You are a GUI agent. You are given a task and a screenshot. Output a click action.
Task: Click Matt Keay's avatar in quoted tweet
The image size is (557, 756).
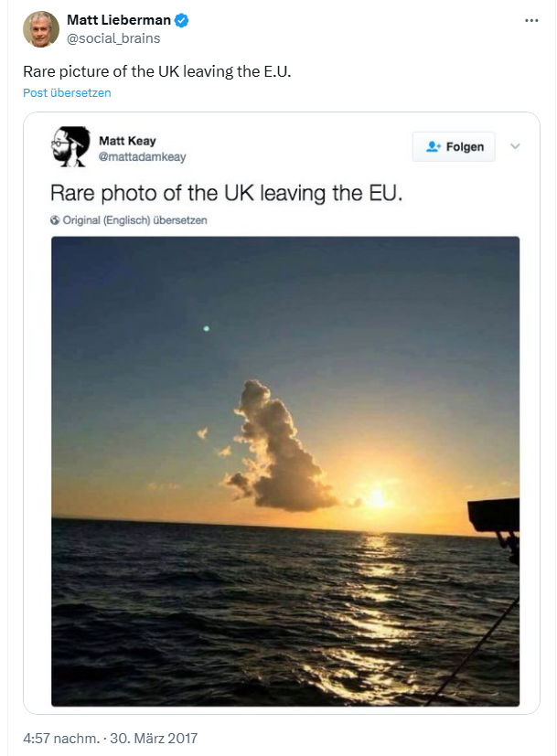pos(70,148)
